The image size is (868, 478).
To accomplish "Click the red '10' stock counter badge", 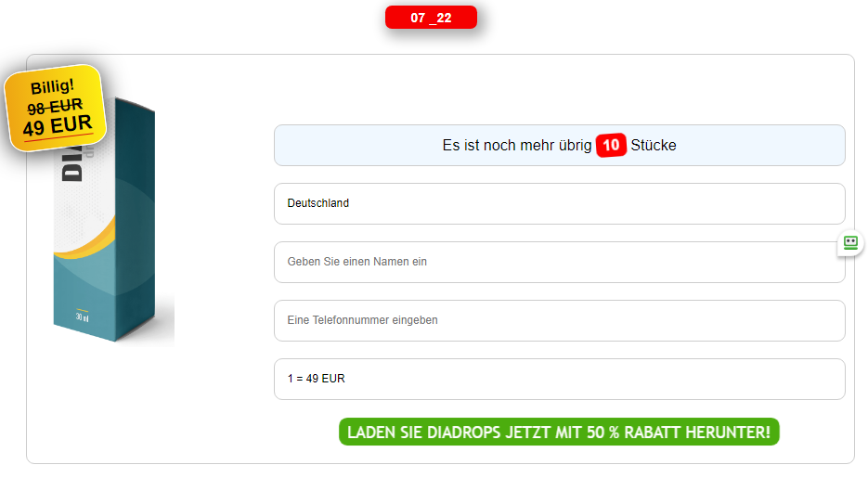I will pos(611,145).
